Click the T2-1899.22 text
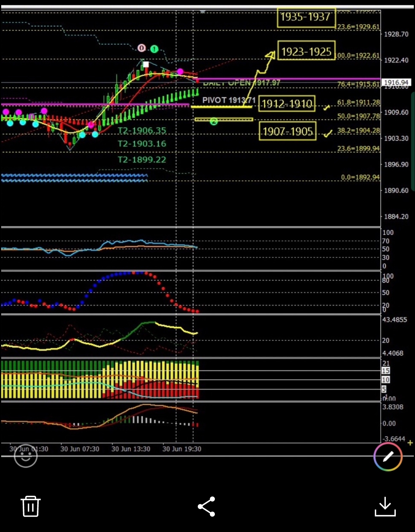Viewport: 415px width, 532px height. tap(142, 160)
